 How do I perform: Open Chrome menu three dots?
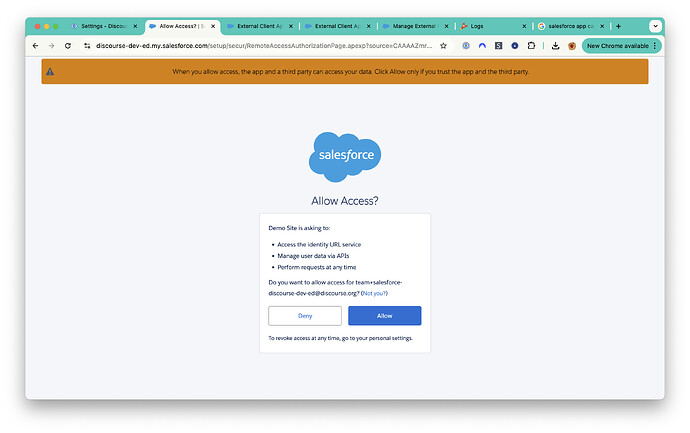tap(655, 46)
